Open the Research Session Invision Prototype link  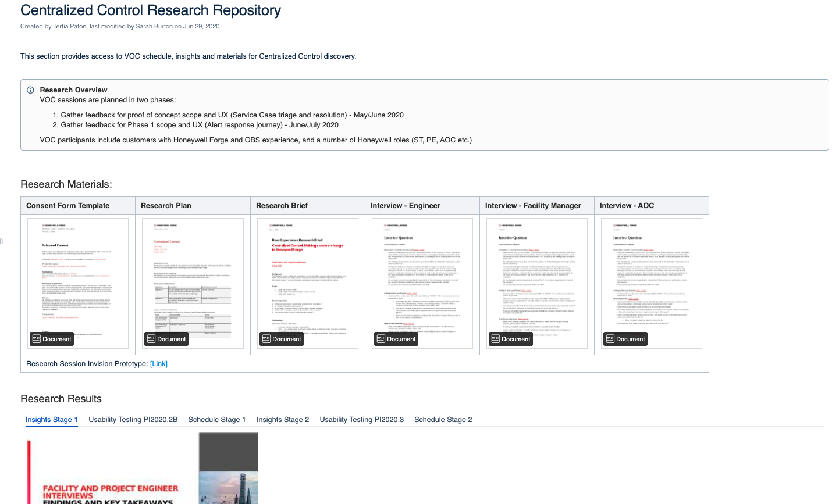[158, 363]
